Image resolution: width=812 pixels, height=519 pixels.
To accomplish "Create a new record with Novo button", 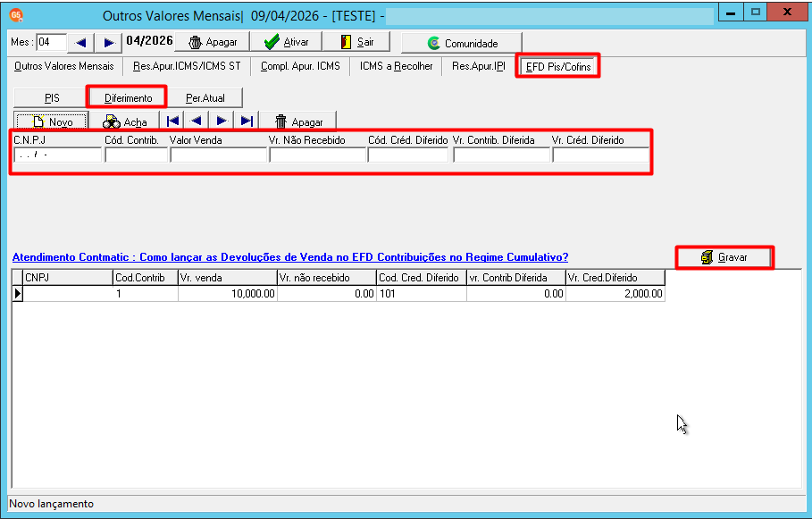I will [51, 121].
